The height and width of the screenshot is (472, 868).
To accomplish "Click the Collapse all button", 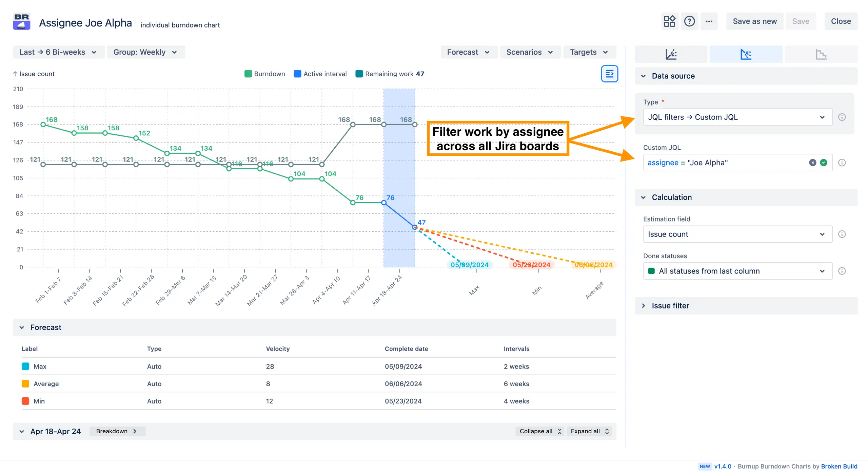I will [540, 431].
